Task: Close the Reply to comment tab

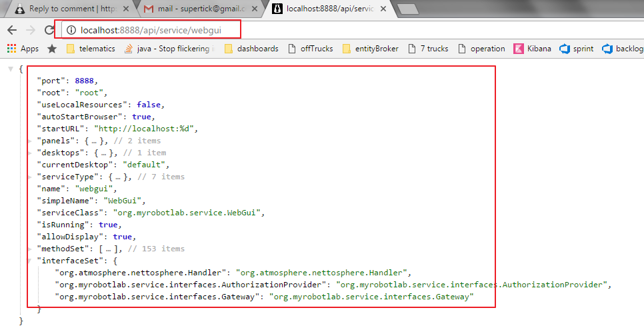Action: point(126,9)
